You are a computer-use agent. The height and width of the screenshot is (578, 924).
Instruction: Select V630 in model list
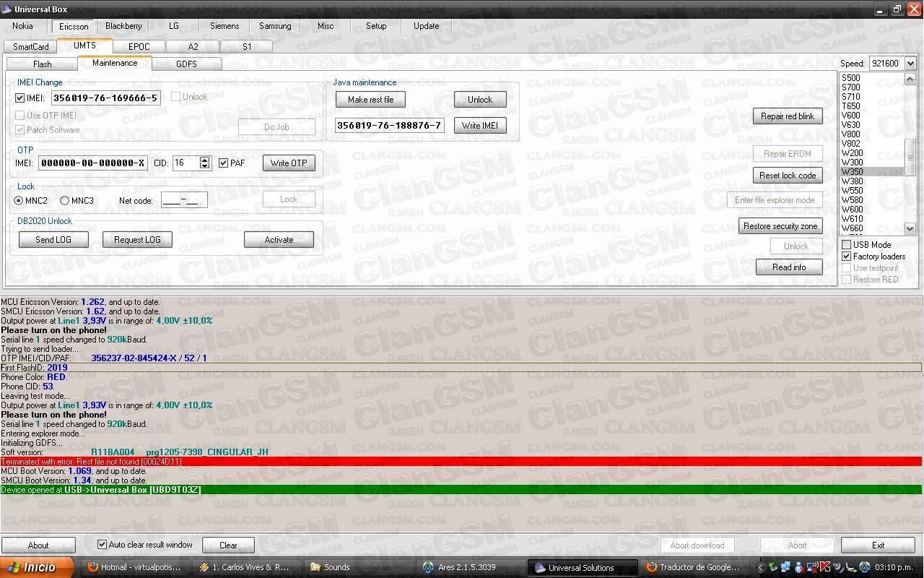coord(871,125)
